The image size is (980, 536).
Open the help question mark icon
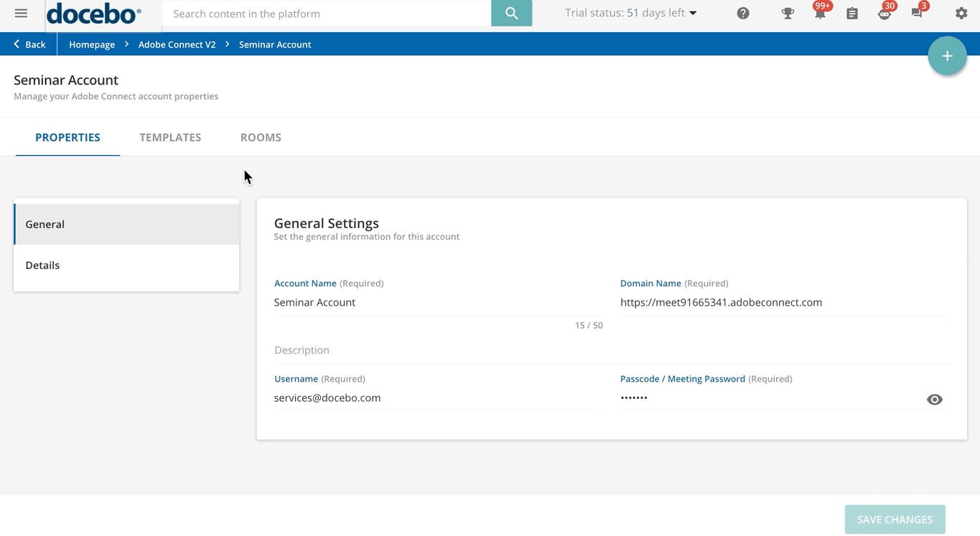(743, 14)
